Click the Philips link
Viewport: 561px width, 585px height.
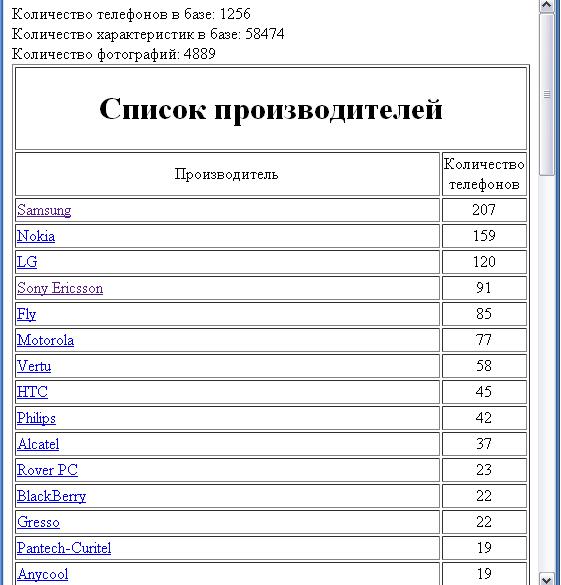pos(36,418)
